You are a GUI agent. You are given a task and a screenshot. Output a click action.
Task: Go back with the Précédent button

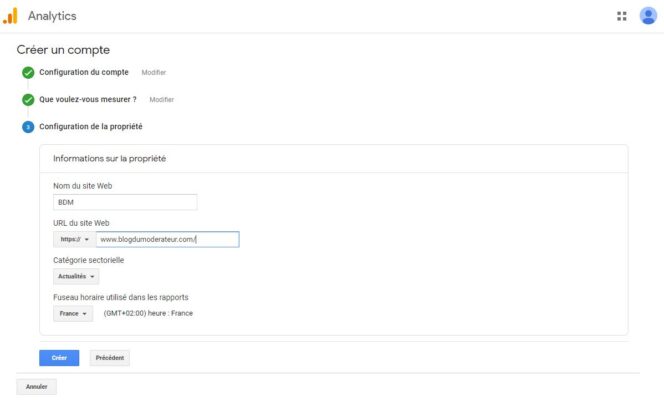109,358
